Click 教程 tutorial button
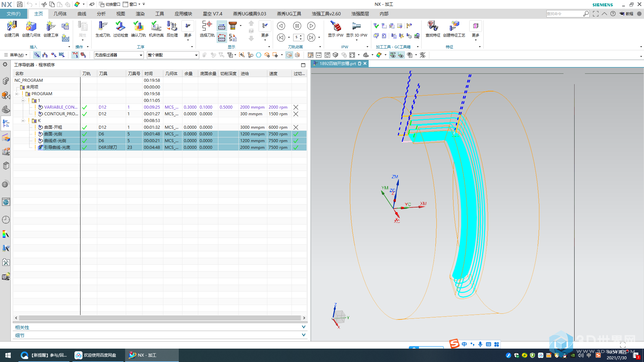 point(626,14)
